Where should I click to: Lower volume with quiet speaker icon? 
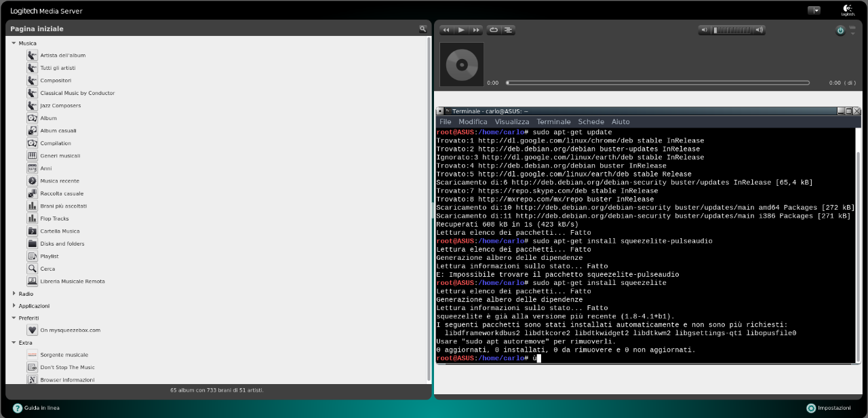coord(704,30)
